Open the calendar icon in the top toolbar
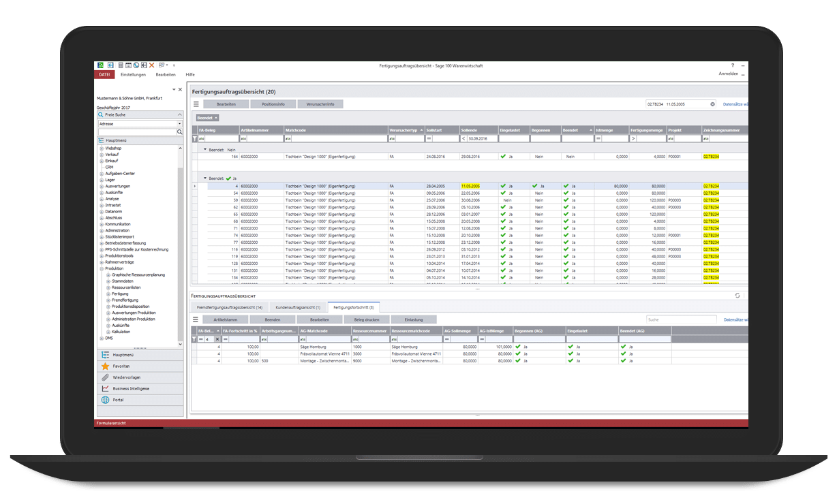837x504 pixels. [x=129, y=65]
